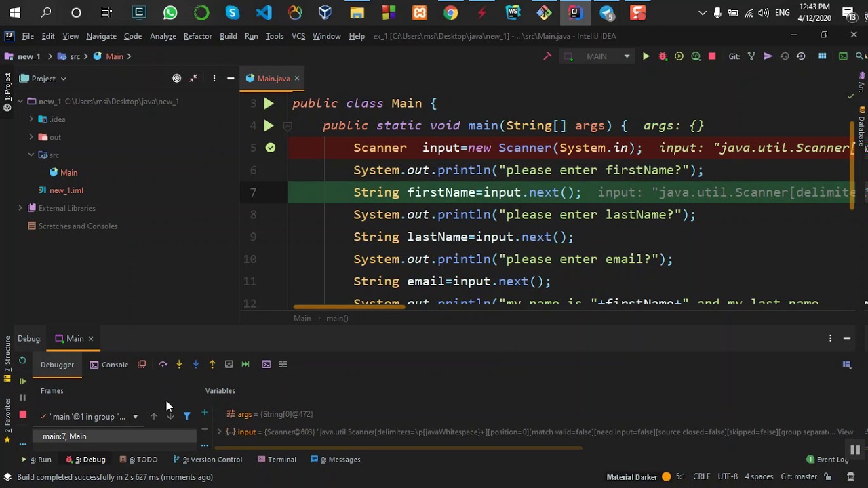The width and height of the screenshot is (868, 488).
Task: Stop the process from the top toolbar
Action: (x=712, y=56)
